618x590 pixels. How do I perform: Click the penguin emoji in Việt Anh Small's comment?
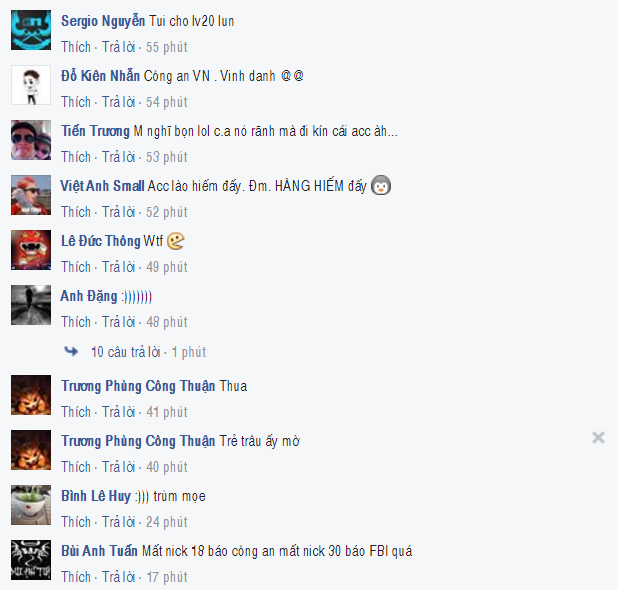click(381, 185)
